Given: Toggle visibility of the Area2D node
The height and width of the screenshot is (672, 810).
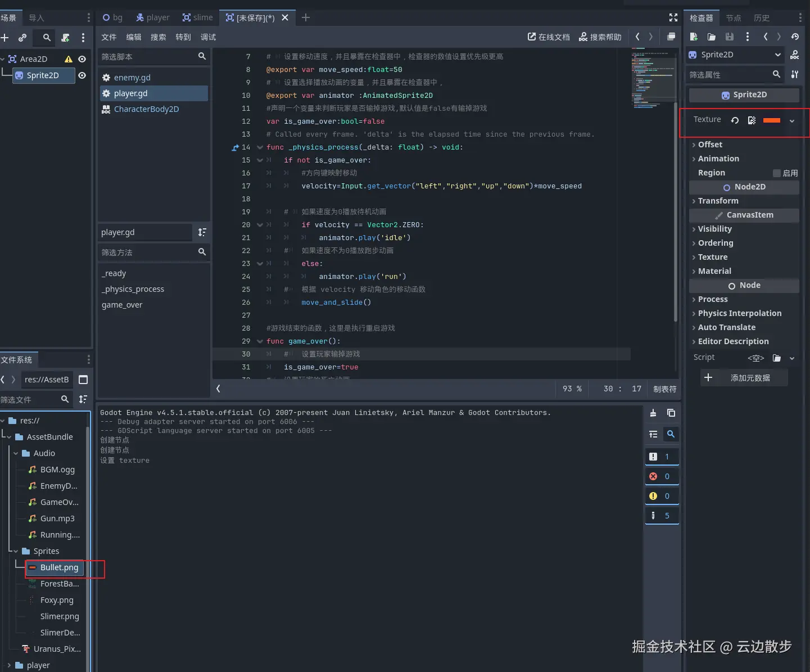Looking at the screenshot, I should pyautogui.click(x=82, y=59).
